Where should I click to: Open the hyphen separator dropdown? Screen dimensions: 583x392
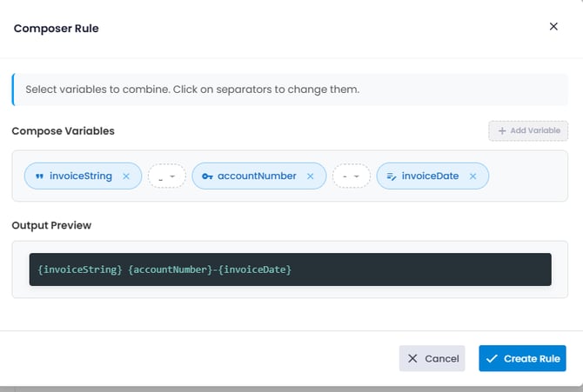[x=351, y=176]
